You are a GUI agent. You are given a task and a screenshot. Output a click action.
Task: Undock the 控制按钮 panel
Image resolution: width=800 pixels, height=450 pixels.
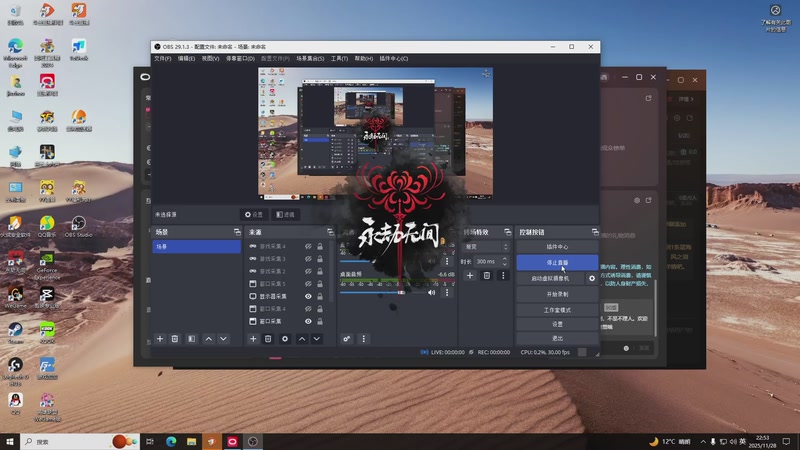[x=595, y=232]
